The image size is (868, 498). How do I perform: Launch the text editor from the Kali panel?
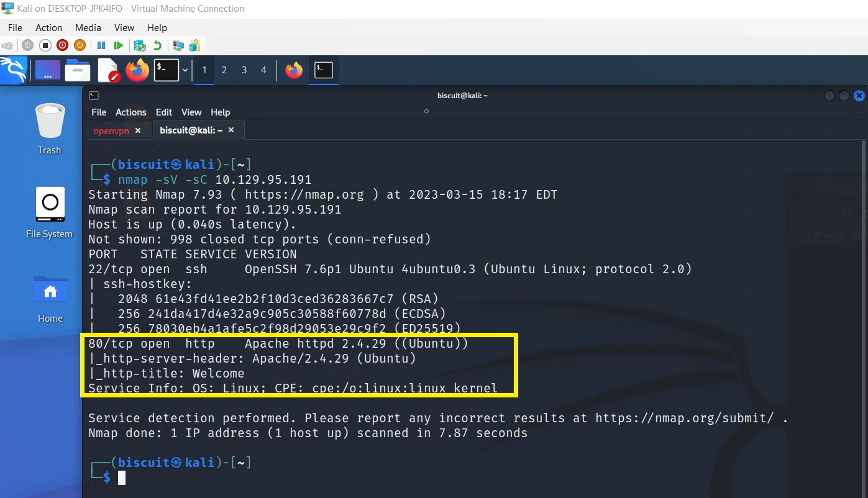click(x=108, y=70)
